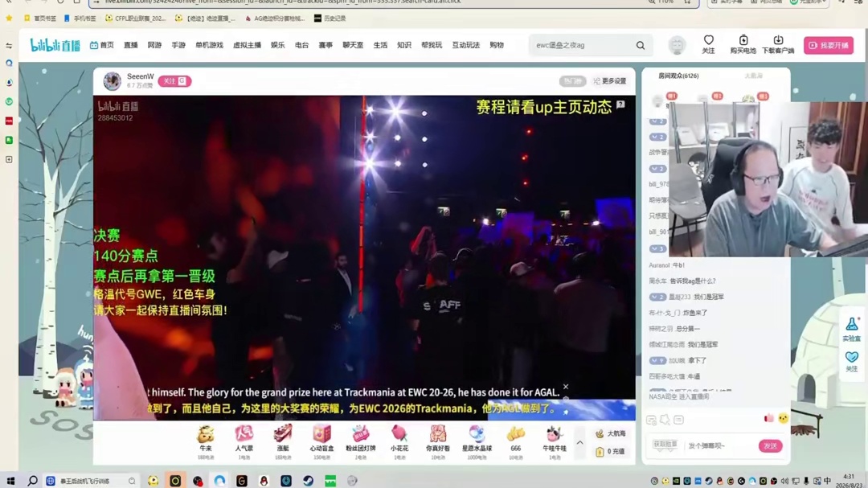This screenshot has width=868, height=488.
Task: Focus the 发个弹幕呗 message input
Action: pyautogui.click(x=719, y=446)
